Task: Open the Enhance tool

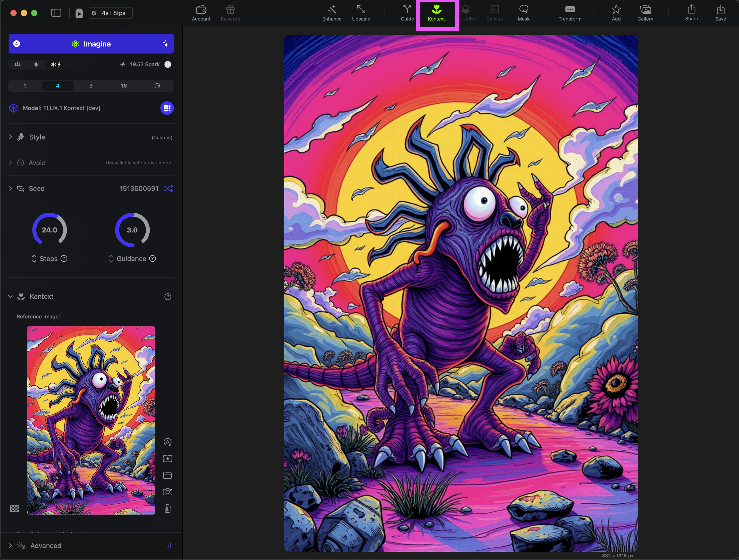Action: pos(332,13)
